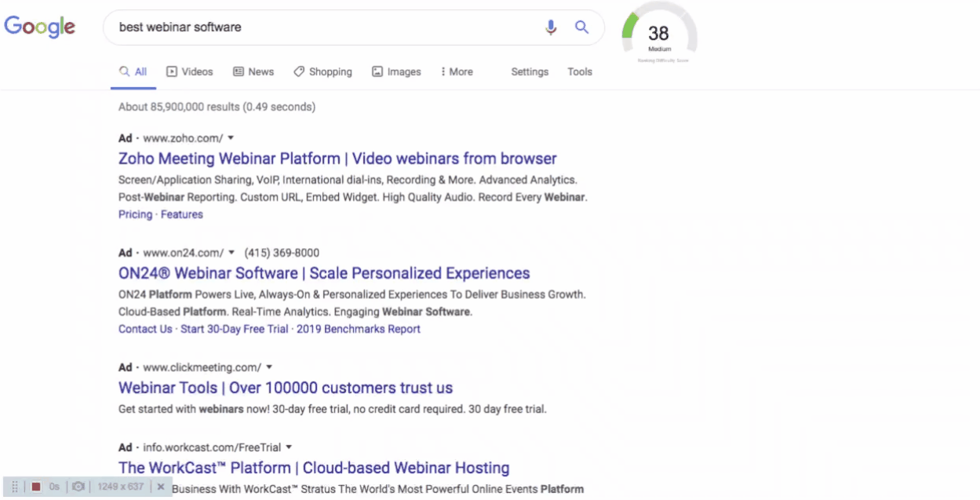Go to the Shopping tab
Viewport: 980px width, 500px height.
click(x=322, y=71)
